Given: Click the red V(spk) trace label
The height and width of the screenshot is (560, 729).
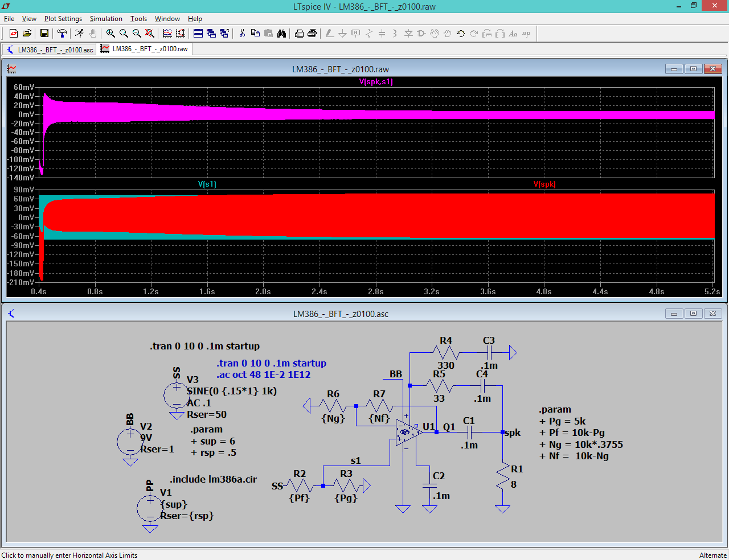Looking at the screenshot, I should click(x=544, y=184).
